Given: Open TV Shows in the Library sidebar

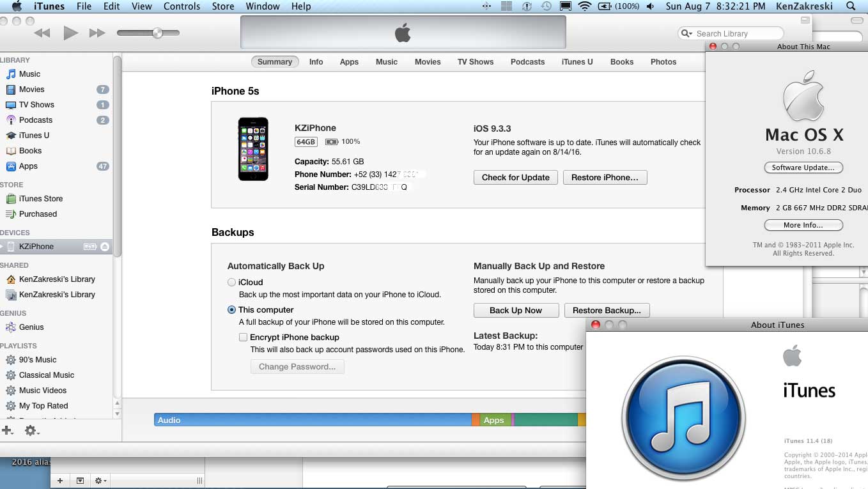Looking at the screenshot, I should 36,105.
